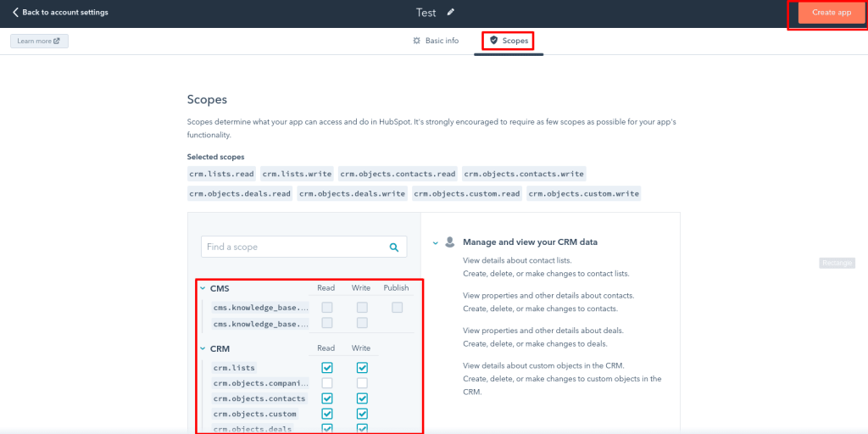Image resolution: width=868 pixels, height=434 pixels.
Task: Click the shield icon on Scopes tab
Action: 493,41
